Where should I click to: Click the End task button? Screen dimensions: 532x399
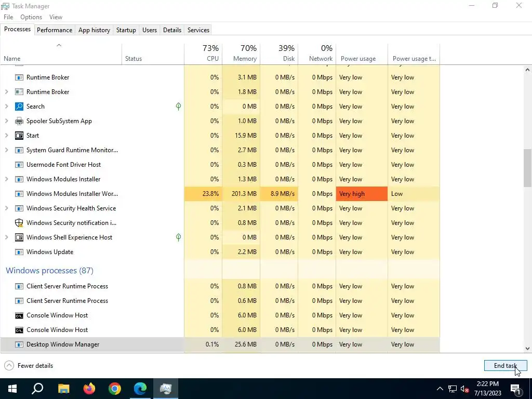pyautogui.click(x=506, y=366)
